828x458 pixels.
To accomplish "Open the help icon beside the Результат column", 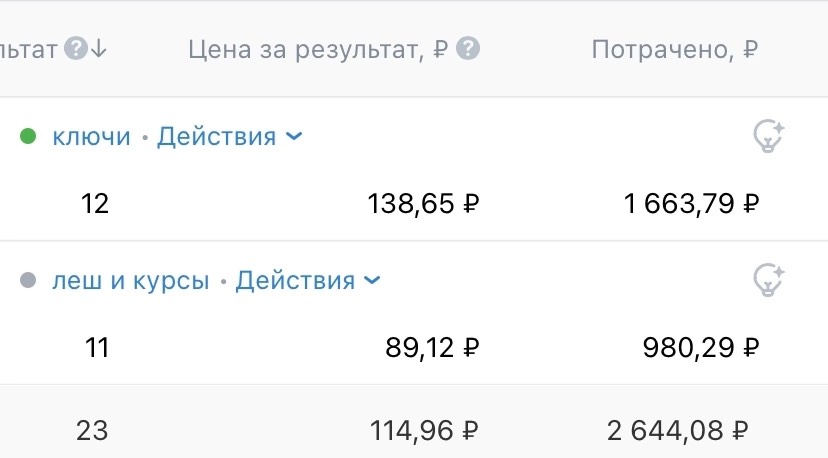I will 76,49.
